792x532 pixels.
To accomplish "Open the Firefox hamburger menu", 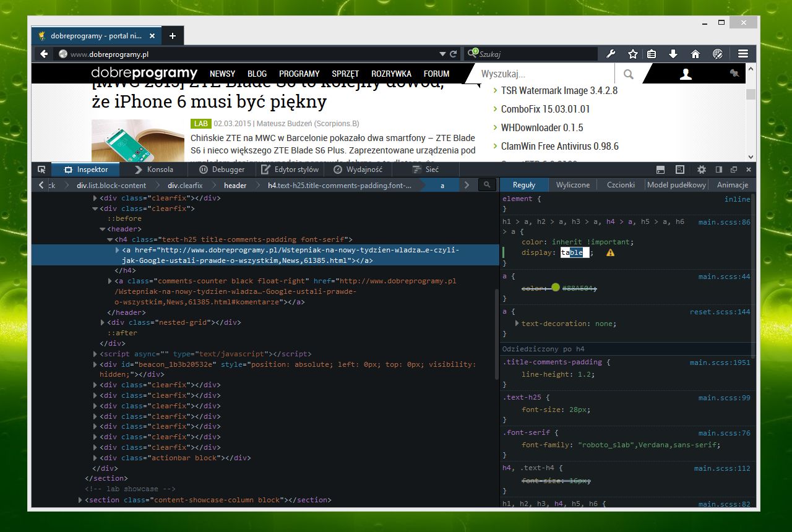I will click(x=743, y=54).
